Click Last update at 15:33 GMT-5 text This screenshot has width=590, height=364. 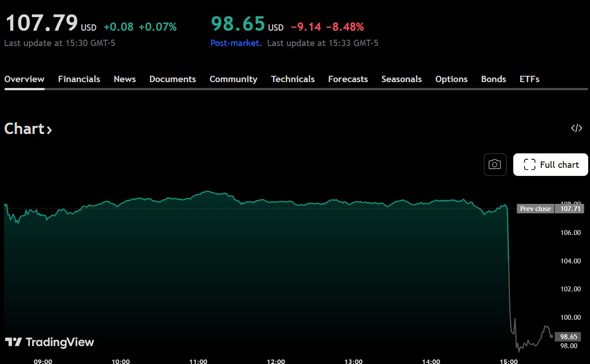pyautogui.click(x=323, y=43)
